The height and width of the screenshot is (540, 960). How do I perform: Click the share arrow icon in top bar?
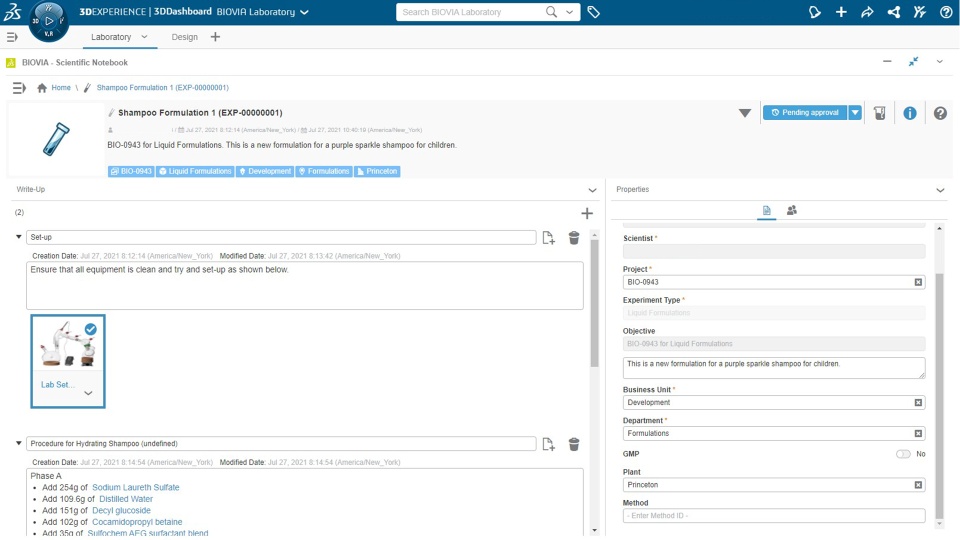coord(867,12)
